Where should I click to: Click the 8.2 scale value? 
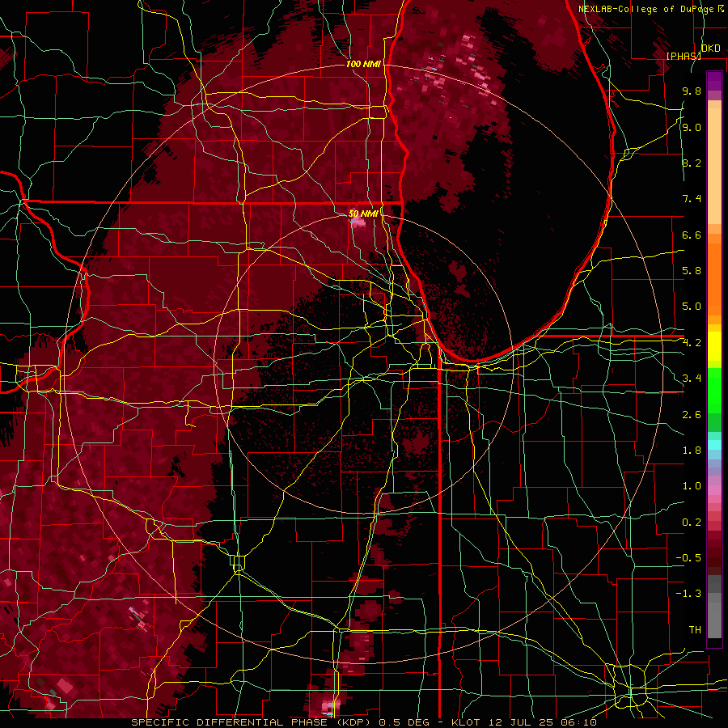(692, 163)
